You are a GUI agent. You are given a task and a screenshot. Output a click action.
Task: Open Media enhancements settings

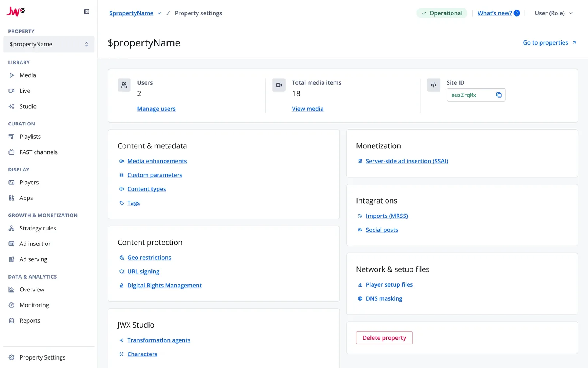click(x=157, y=161)
